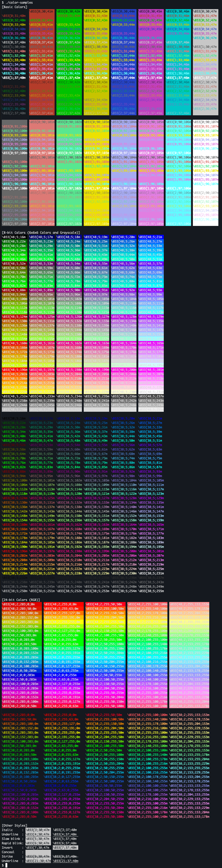Click the green-background sample \033[0;30;42m
This screenshot has height=868, width=222.
point(68,11)
